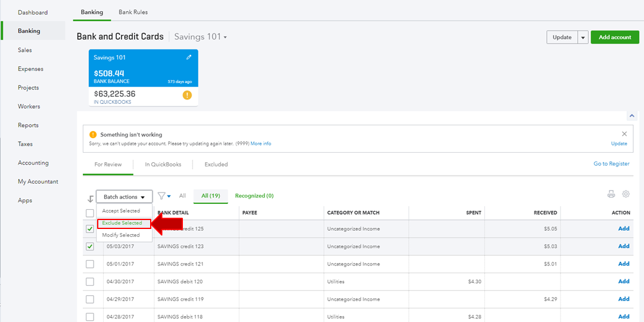This screenshot has width=644, height=322.
Task: Click the sort arrow icon beside Batch actions
Action: pos(91,199)
